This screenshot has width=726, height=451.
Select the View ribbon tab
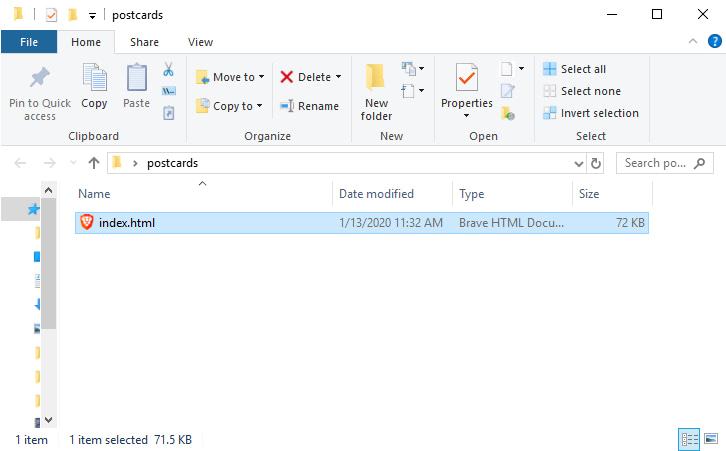pyautogui.click(x=200, y=42)
